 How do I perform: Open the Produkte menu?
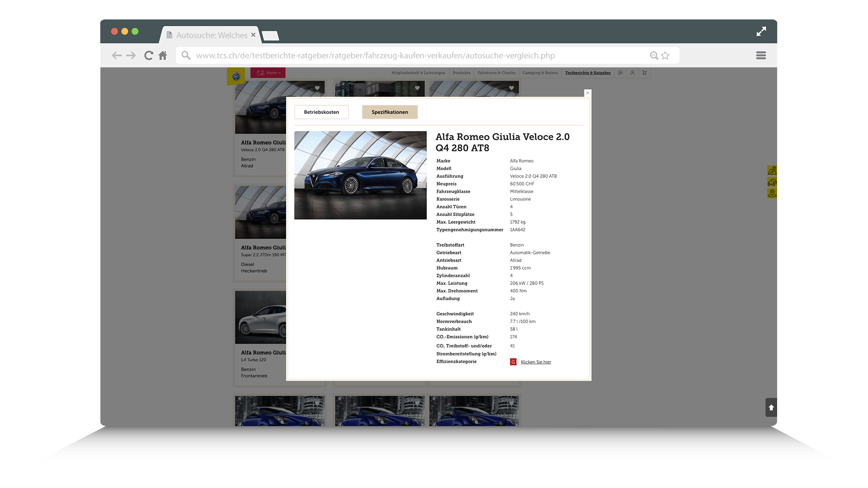[x=461, y=73]
